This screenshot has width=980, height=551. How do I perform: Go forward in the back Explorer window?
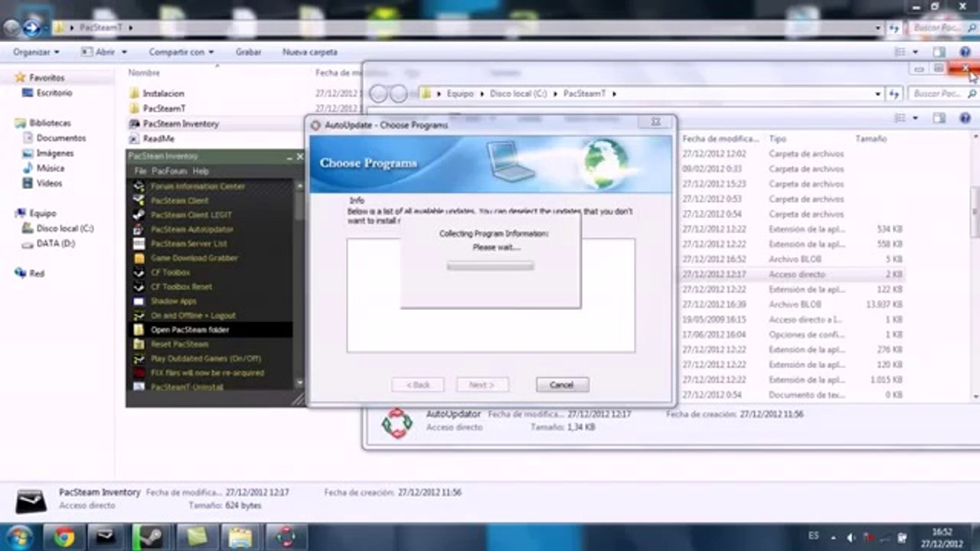[x=31, y=28]
